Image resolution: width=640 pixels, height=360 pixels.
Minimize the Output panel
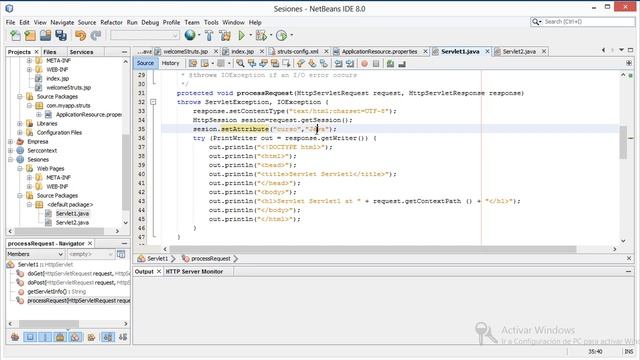[x=629, y=271]
